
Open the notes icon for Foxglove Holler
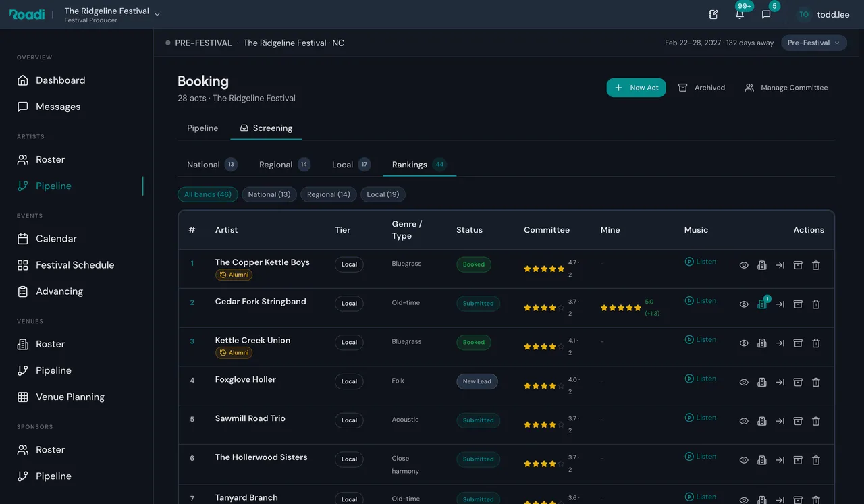tap(762, 383)
